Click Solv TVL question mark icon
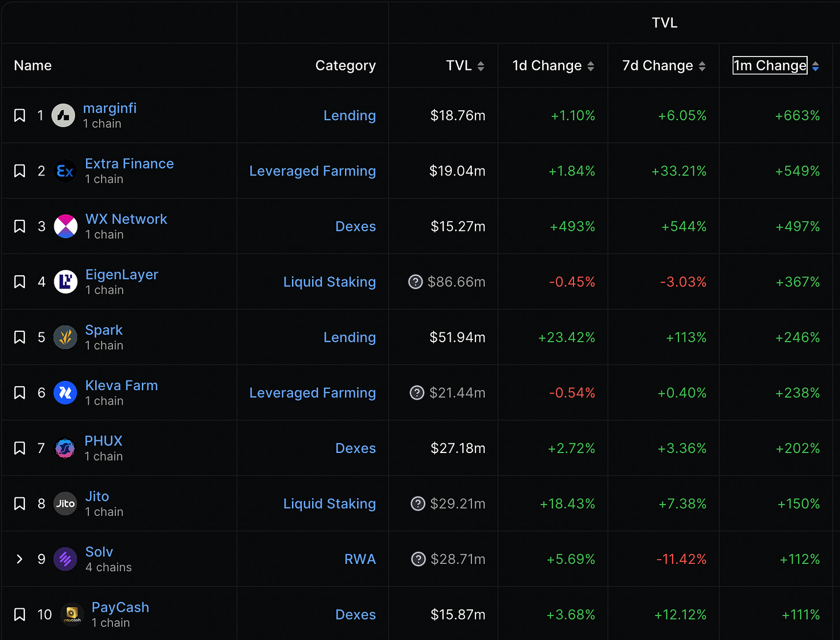840x640 pixels. (418, 559)
